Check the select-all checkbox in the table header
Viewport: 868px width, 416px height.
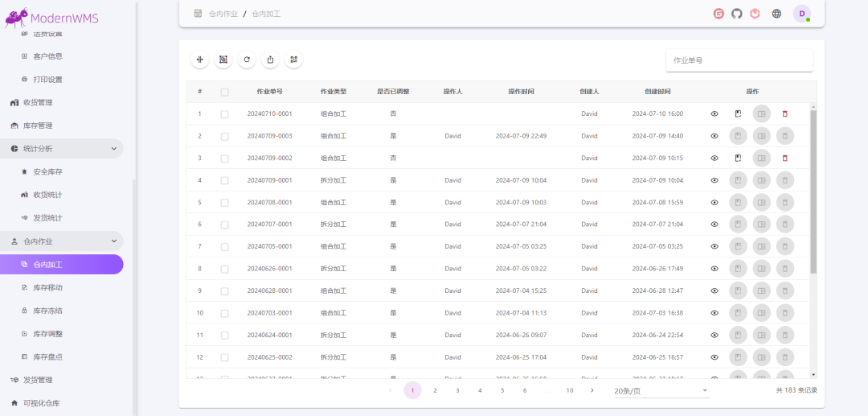pyautogui.click(x=224, y=92)
